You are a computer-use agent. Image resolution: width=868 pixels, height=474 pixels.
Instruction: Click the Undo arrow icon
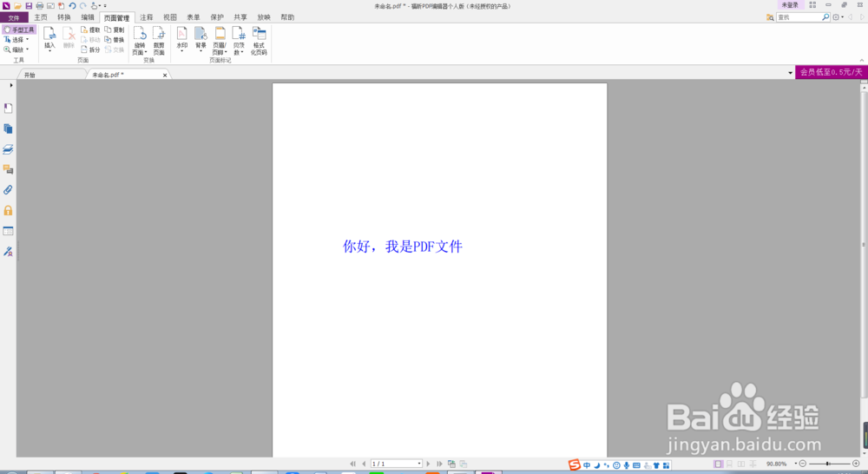(72, 5)
